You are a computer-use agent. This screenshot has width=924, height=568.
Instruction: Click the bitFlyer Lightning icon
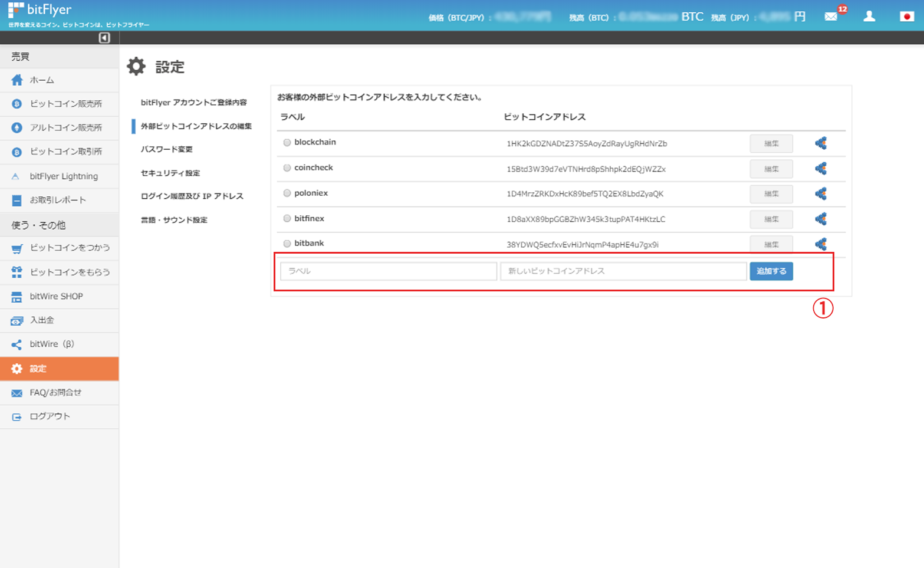tap(16, 176)
